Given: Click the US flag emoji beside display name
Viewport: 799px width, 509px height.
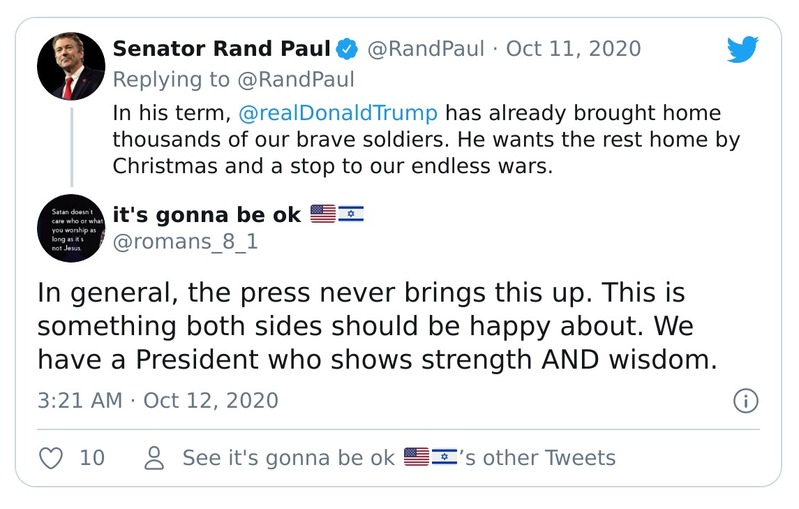Looking at the screenshot, I should 323,214.
